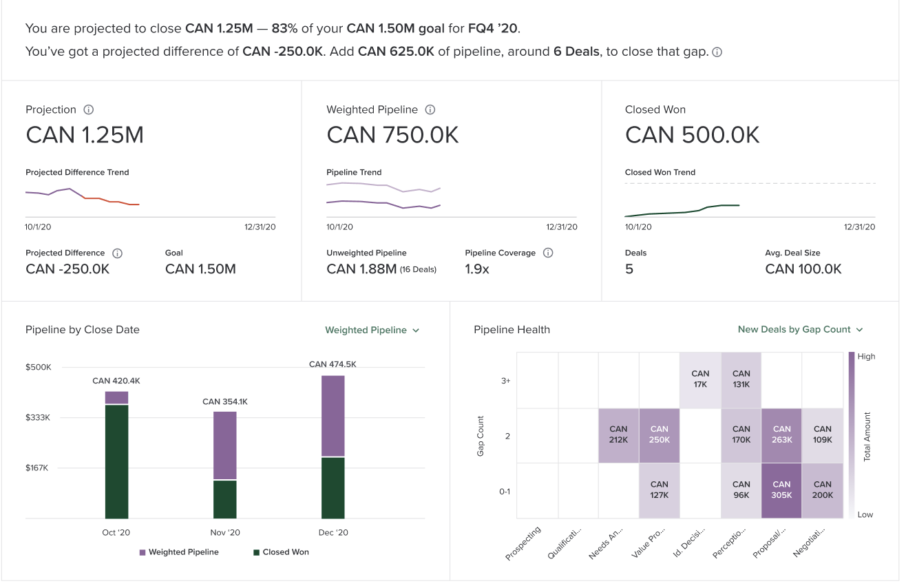
Task: Toggle Closed Won legend item
Action: tap(282, 552)
